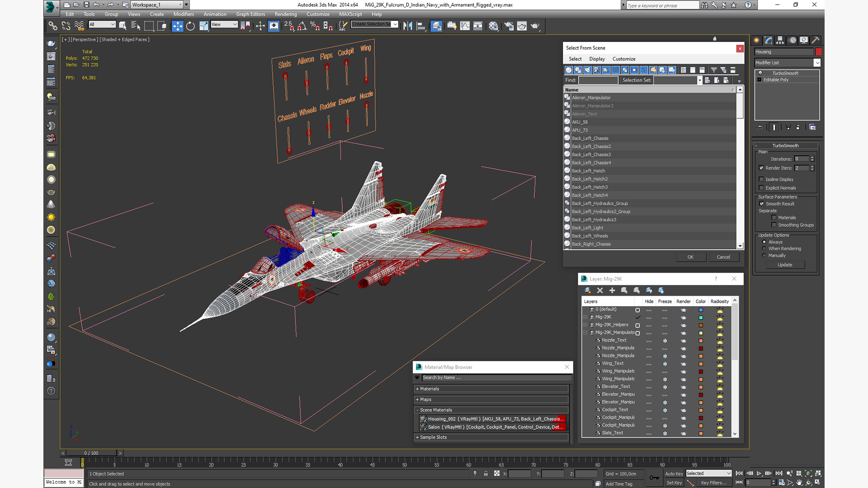Enable Explicit Normals checkbox
The image size is (868, 488).
762,188
